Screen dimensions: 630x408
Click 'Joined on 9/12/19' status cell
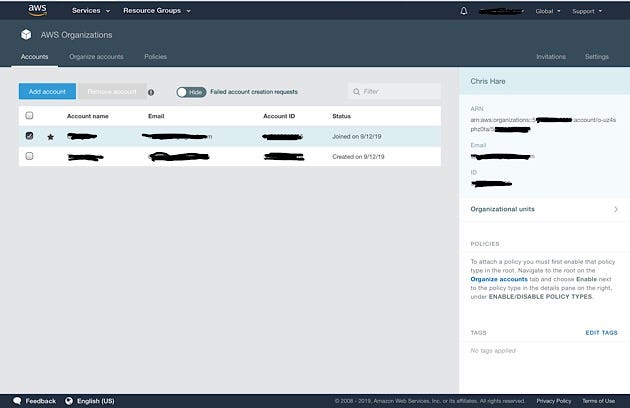[x=357, y=137]
